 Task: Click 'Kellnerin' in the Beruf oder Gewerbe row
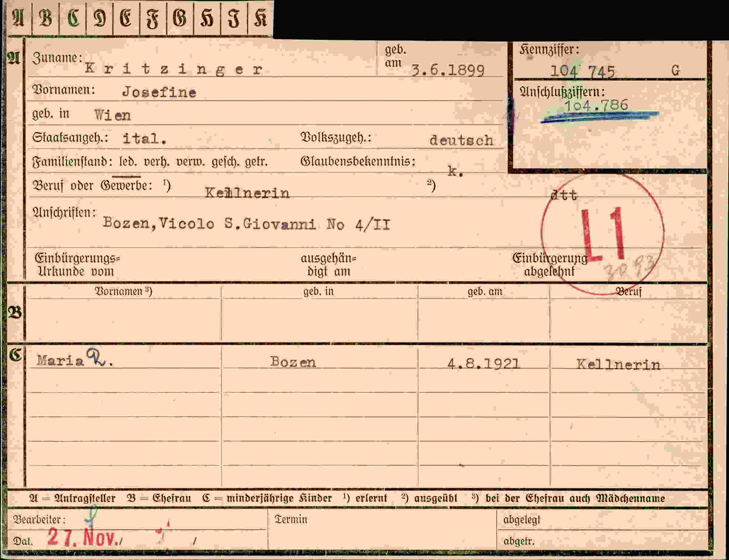click(x=247, y=193)
